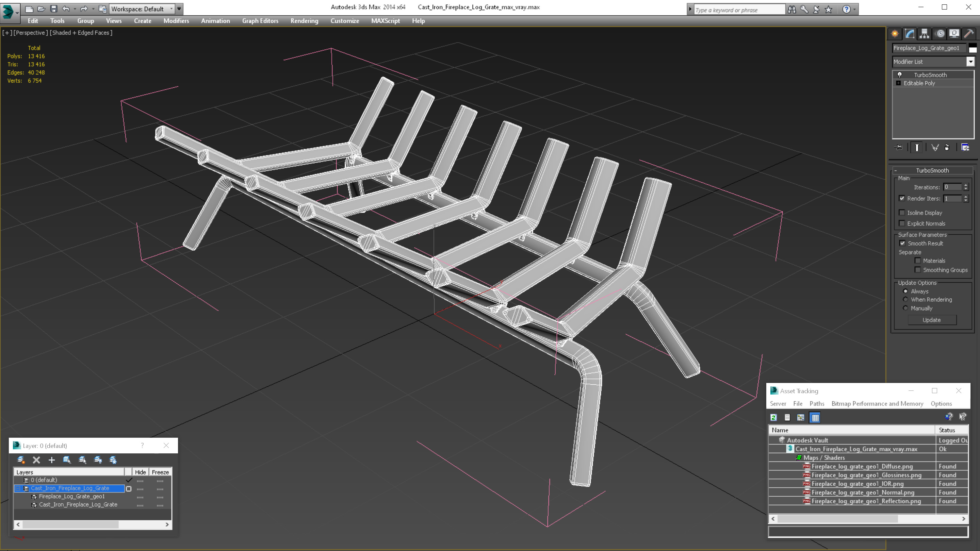Refresh assets in Asset Tracking toolbar
The image size is (980, 551).
pos(774,418)
